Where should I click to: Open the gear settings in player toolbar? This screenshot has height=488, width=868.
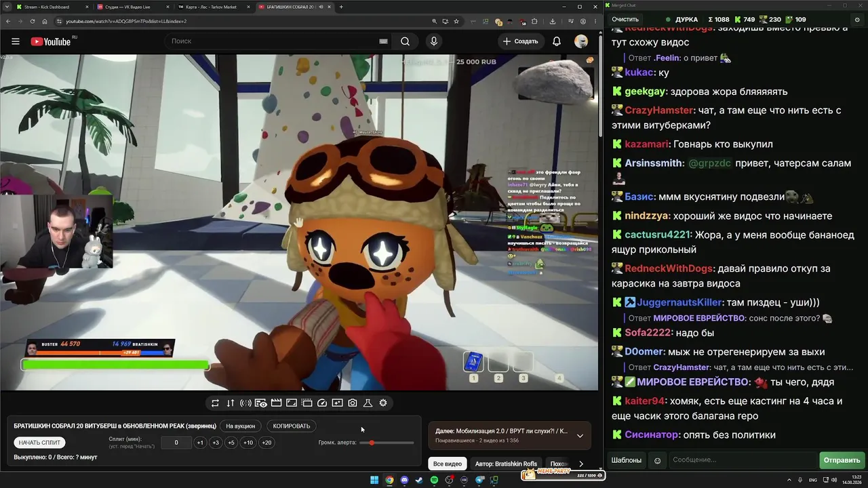(x=383, y=403)
